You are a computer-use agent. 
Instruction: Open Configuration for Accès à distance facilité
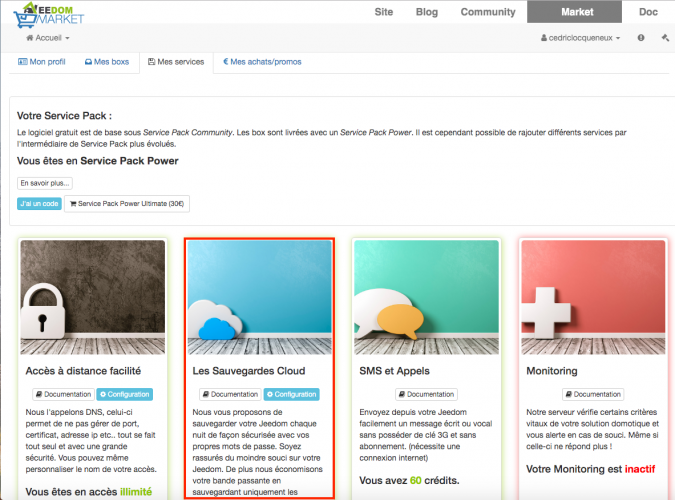point(124,394)
